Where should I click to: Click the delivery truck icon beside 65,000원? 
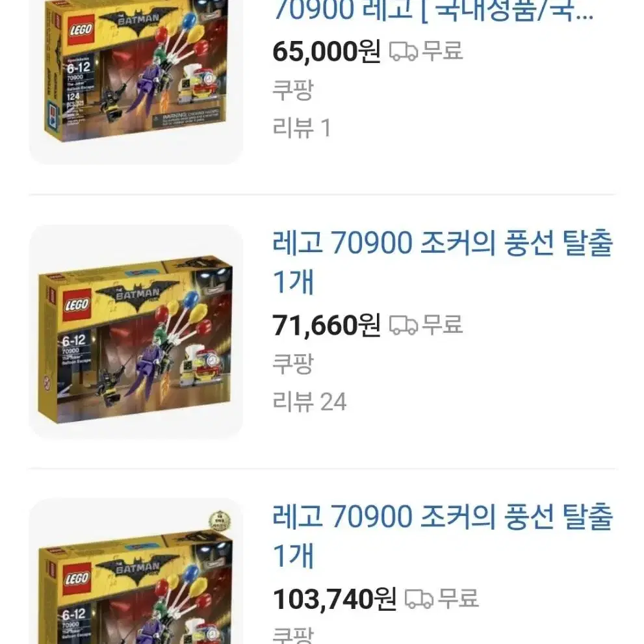pos(404,52)
